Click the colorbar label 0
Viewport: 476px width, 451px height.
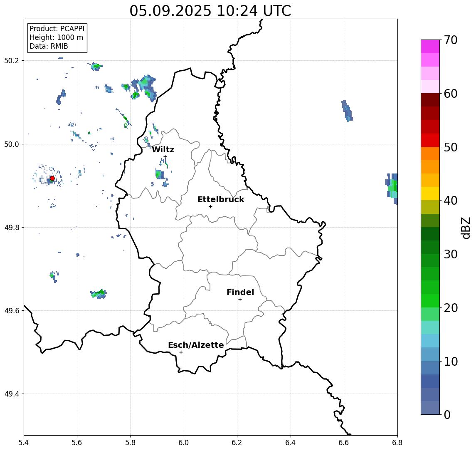point(447,414)
